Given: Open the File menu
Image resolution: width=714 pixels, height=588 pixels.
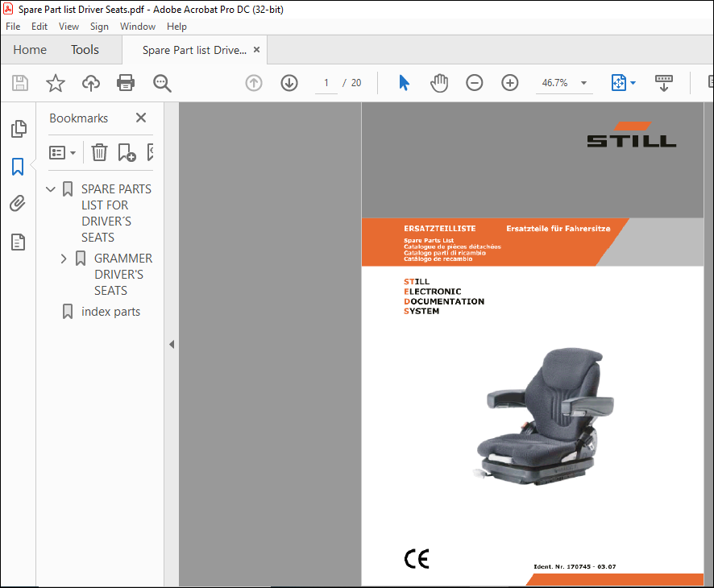Looking at the screenshot, I should click(x=13, y=27).
